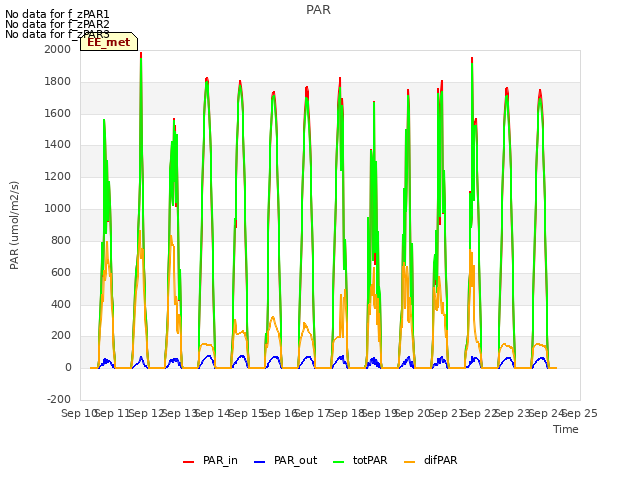This screenshot has width=640, height=480.
Task: Click the 1200 y-axis tick label
Action: (58, 177)
